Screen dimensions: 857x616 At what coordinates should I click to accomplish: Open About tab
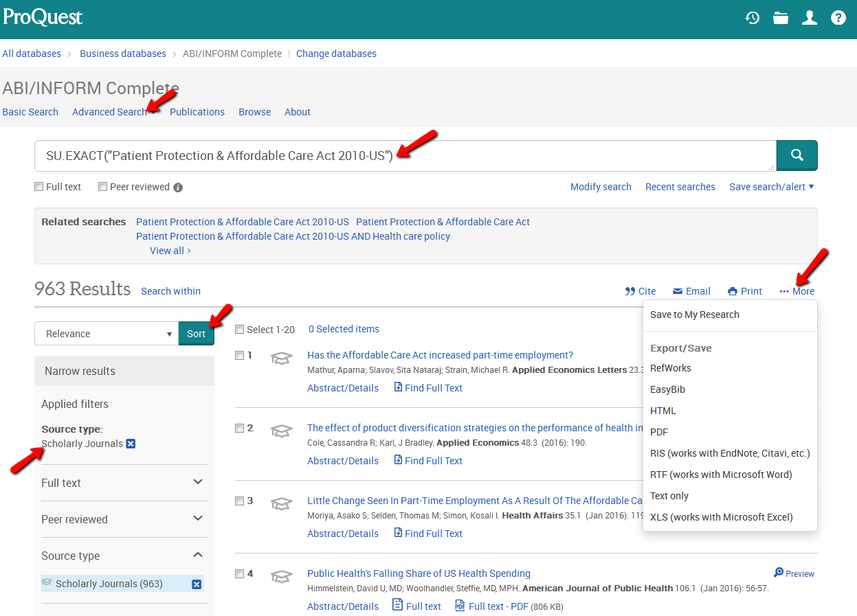pyautogui.click(x=298, y=112)
